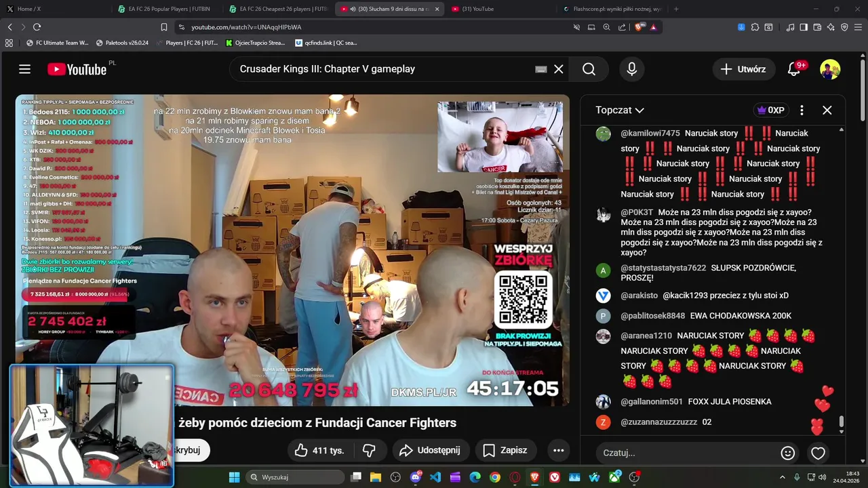Open Google Chrome from the taskbar
868x488 pixels.
coord(495,477)
